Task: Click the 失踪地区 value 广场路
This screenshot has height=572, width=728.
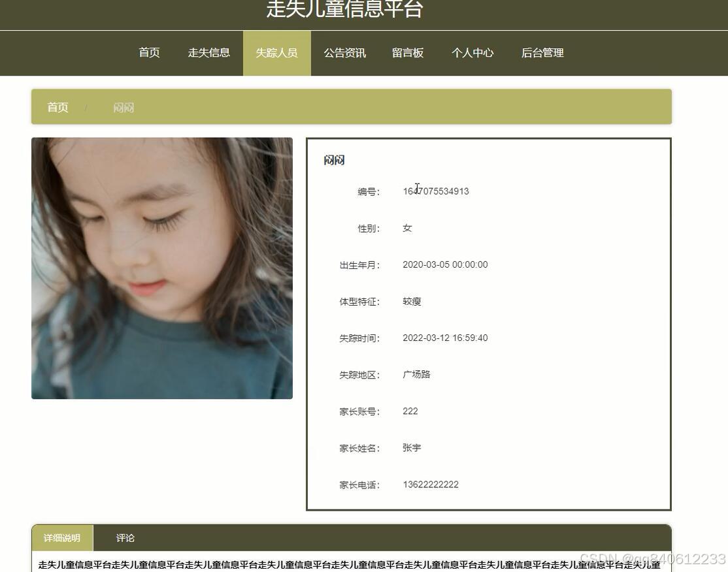Action: click(415, 375)
